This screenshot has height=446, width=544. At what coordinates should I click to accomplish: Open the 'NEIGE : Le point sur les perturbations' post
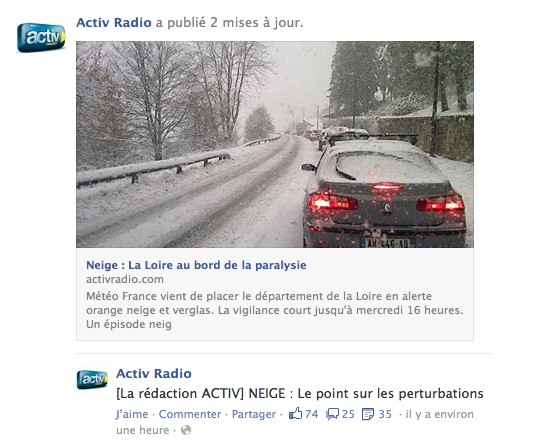click(x=300, y=394)
